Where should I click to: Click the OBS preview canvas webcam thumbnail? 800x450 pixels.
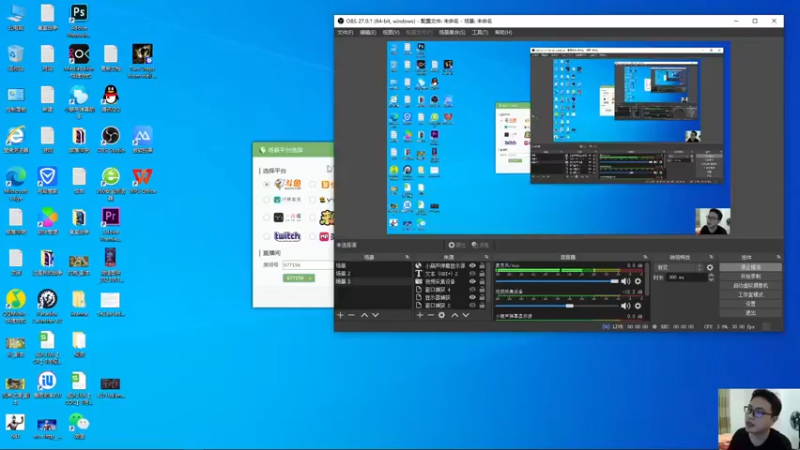(713, 221)
